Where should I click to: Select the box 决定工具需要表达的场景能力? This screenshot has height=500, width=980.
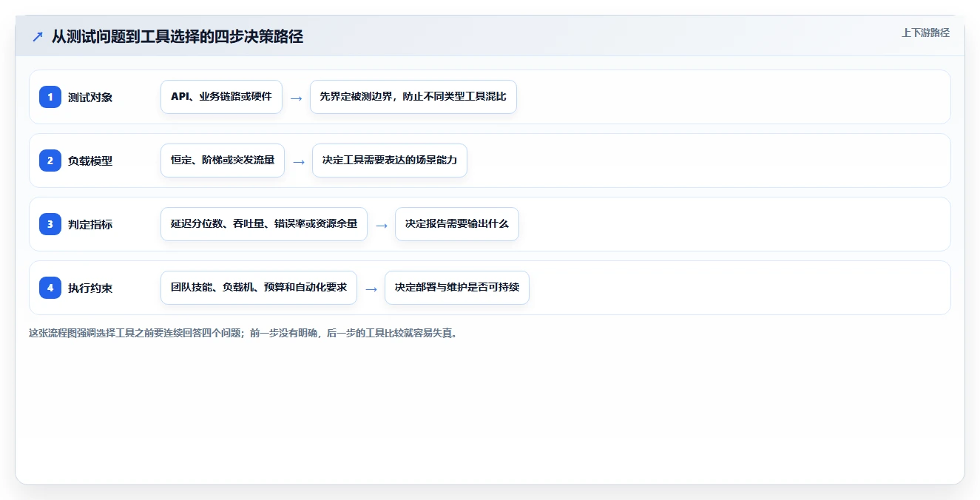[x=390, y=161]
